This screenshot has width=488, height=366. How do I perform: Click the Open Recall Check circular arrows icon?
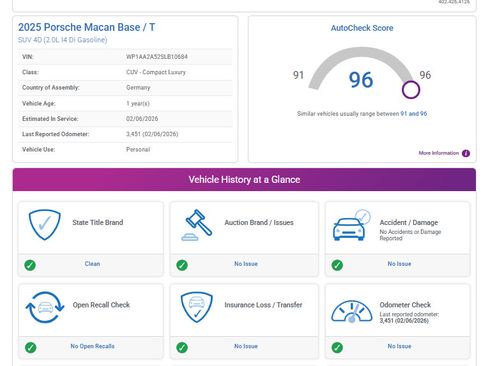click(45, 307)
